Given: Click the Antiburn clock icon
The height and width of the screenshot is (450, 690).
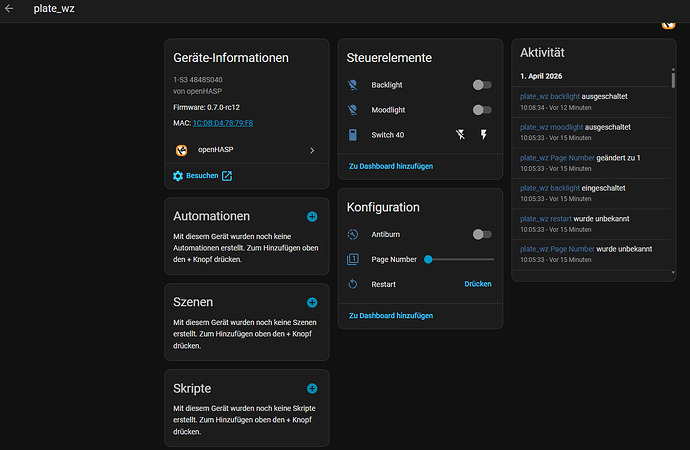Looking at the screenshot, I should (352, 234).
